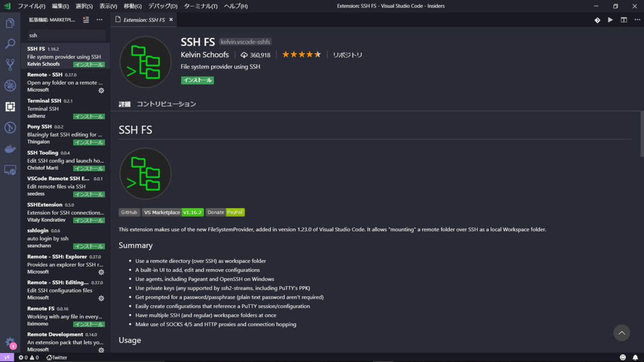The image size is (644, 362).
Task: Install VSCode Remote SSH Editor by seedess
Action: [89, 195]
